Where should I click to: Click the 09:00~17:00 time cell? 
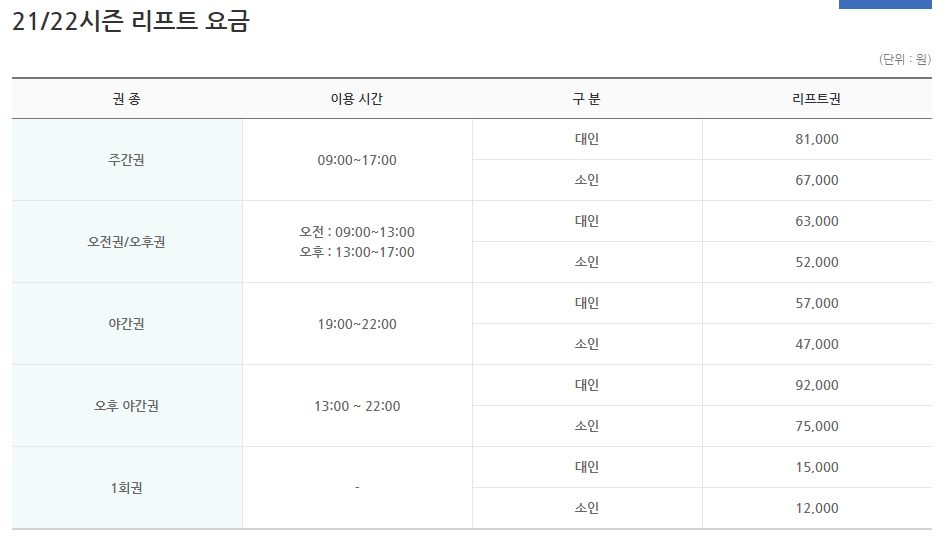357,160
